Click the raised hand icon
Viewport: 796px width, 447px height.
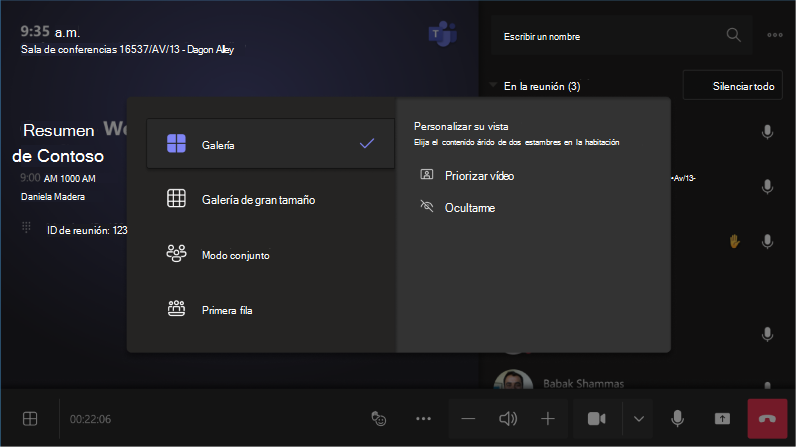[734, 242]
